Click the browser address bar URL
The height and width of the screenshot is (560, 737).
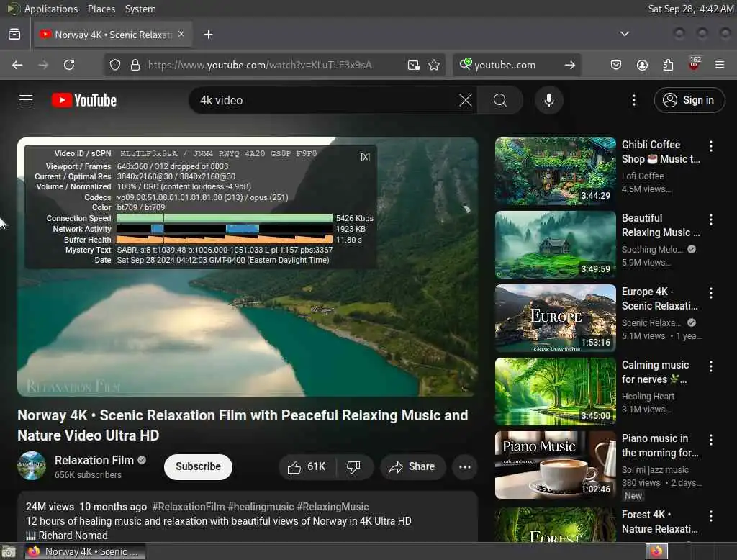tap(260, 65)
